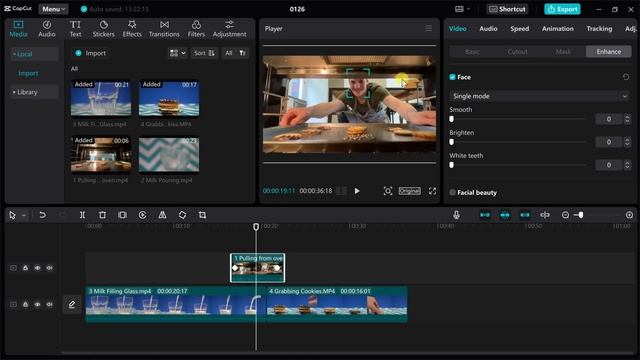Click the Crop tool
This screenshot has height=360, width=640.
pyautogui.click(x=202, y=215)
